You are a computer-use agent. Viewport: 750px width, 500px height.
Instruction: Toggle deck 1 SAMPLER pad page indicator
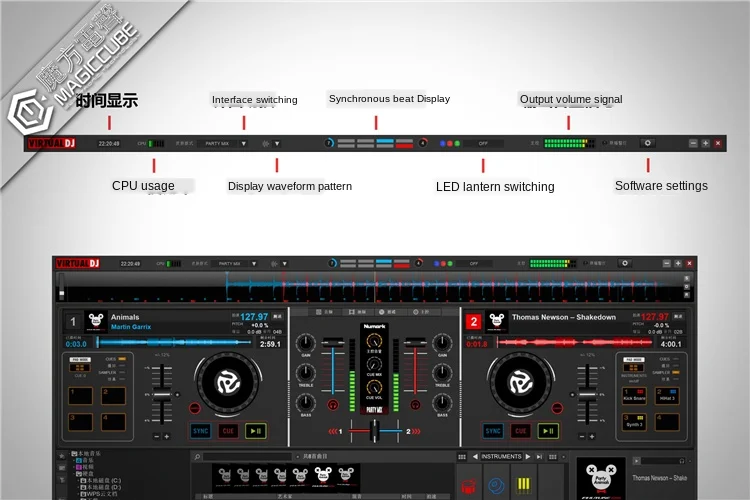pos(122,372)
